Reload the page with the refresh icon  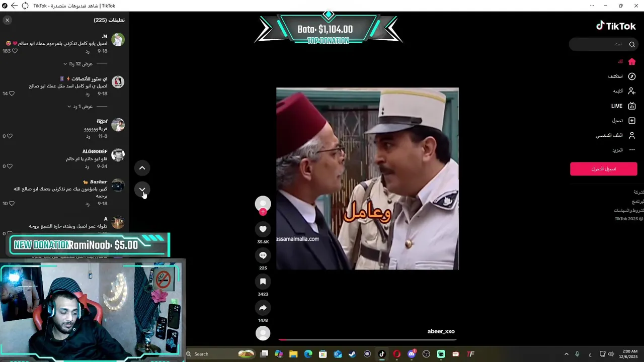click(x=25, y=6)
